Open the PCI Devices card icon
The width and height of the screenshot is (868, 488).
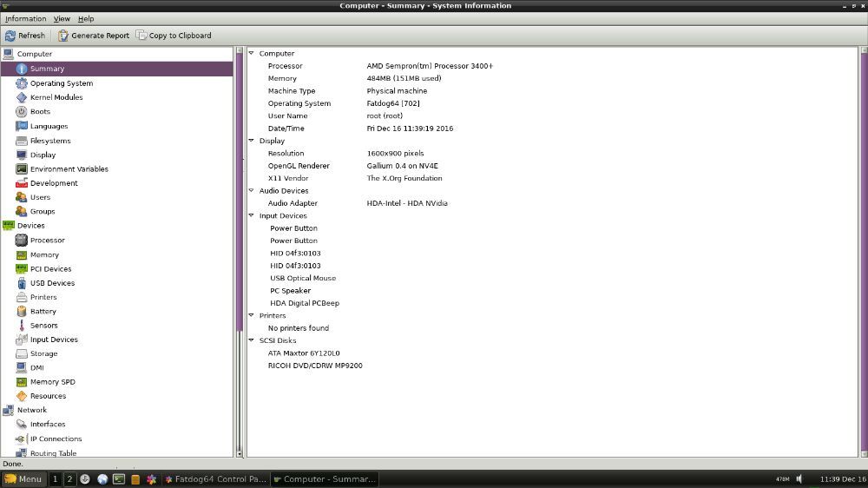point(22,268)
